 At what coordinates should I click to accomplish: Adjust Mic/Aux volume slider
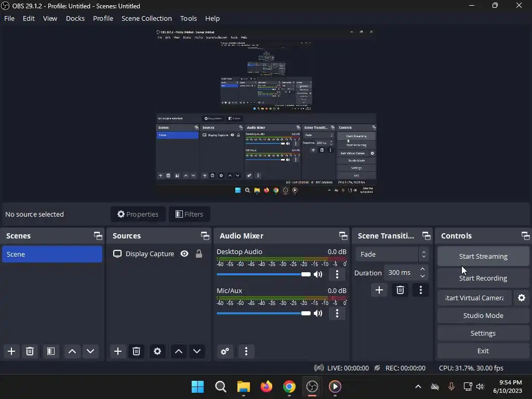coord(263,313)
